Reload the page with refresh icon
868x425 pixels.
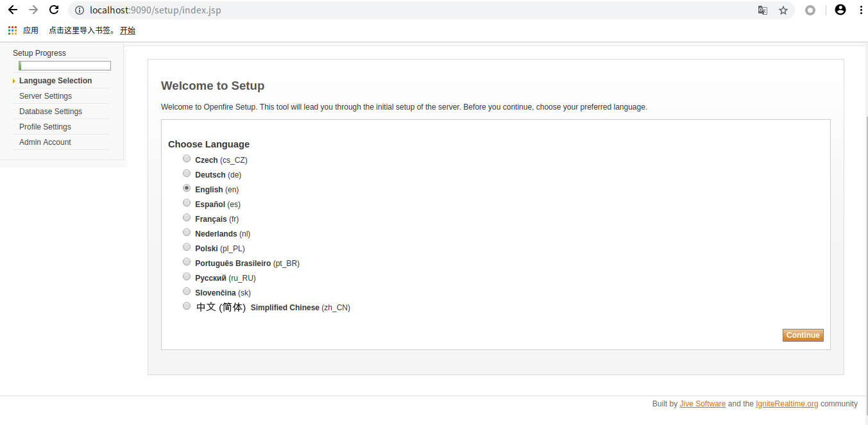(x=54, y=10)
